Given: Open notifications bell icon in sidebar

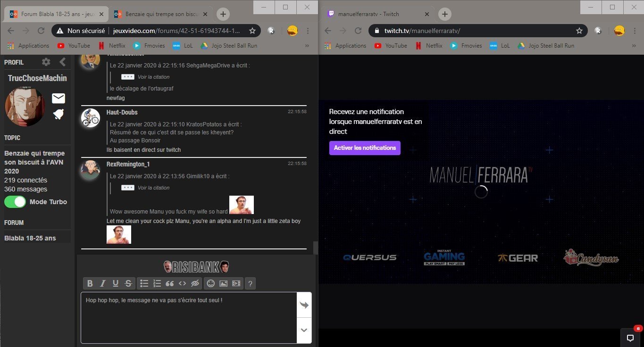Looking at the screenshot, I should pyautogui.click(x=59, y=114).
